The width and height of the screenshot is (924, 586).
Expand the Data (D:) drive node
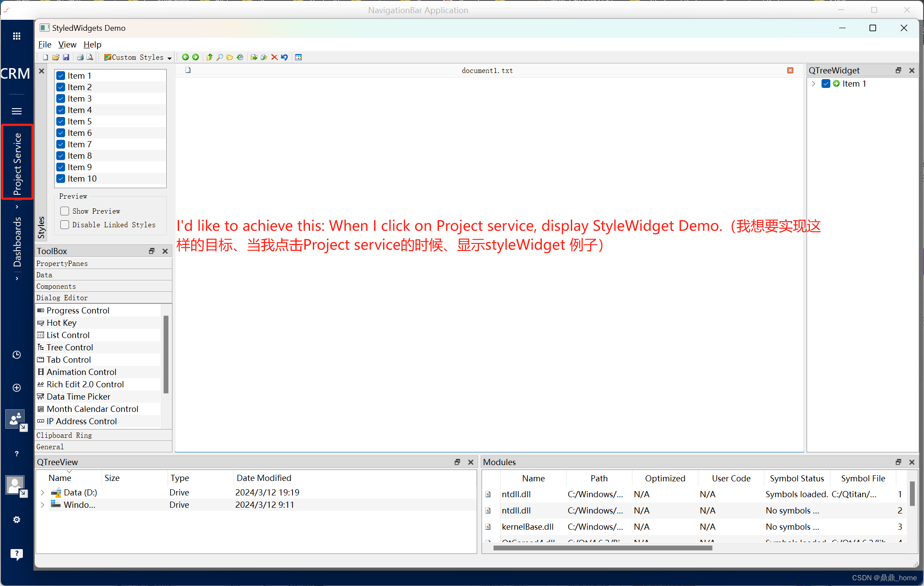coord(43,492)
